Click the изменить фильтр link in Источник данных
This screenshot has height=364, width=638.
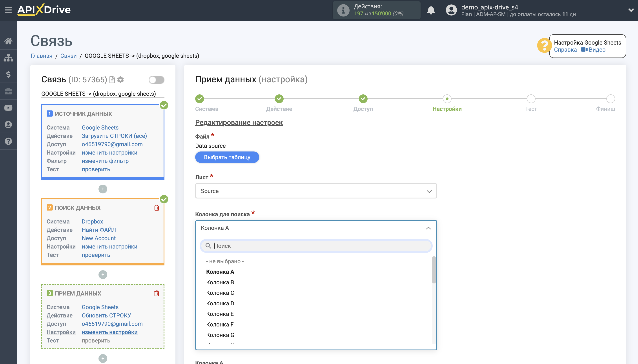105,161
